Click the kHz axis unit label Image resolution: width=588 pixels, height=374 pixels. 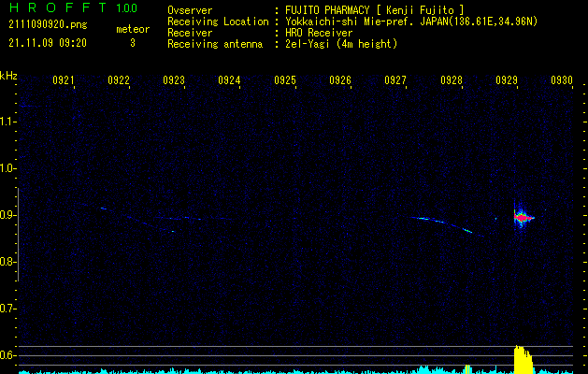(x=8, y=76)
